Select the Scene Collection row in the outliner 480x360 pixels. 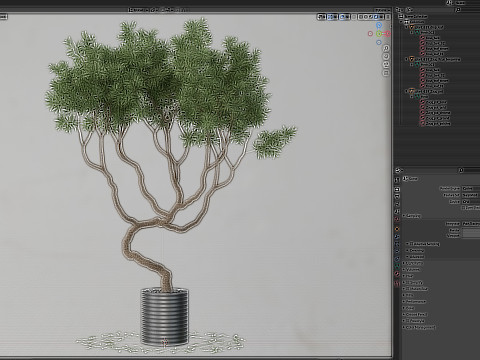[x=438, y=16]
